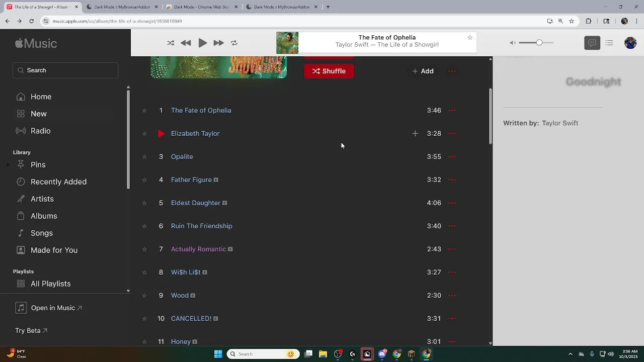Open the playing next queue
Viewport: 644px width, 362px height.
pyautogui.click(x=609, y=43)
